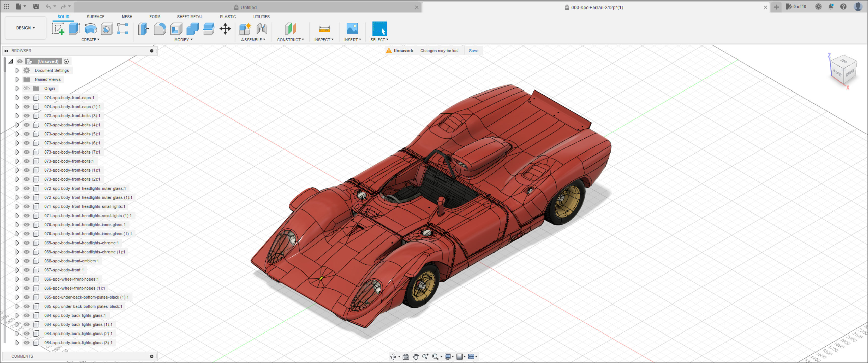Select the Create Sketch tool
868x363 pixels.
[58, 29]
